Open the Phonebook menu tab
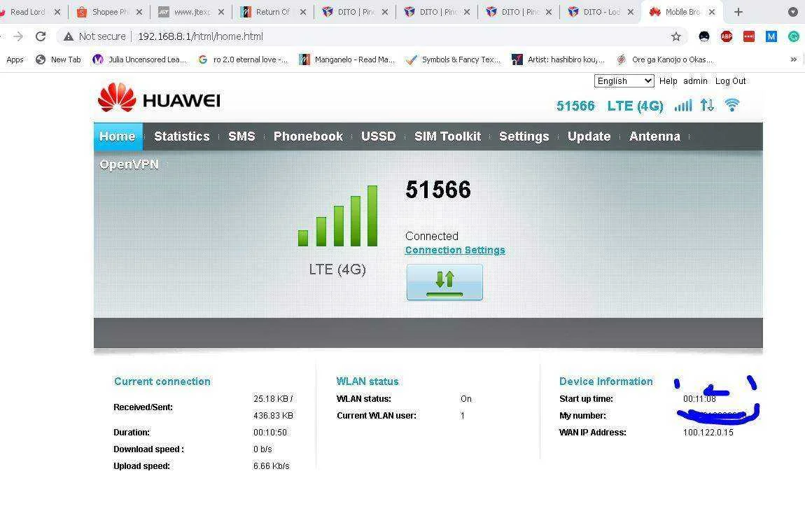805x532 pixels. pyautogui.click(x=308, y=136)
